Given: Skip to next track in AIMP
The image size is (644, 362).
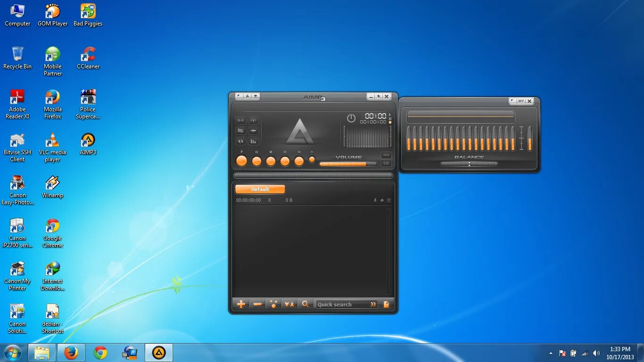Looking at the screenshot, I should click(x=299, y=161).
